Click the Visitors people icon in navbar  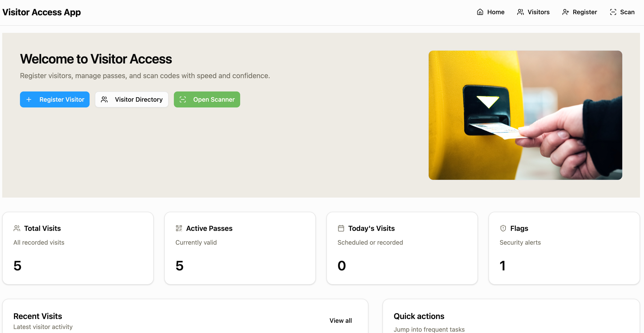pyautogui.click(x=520, y=12)
